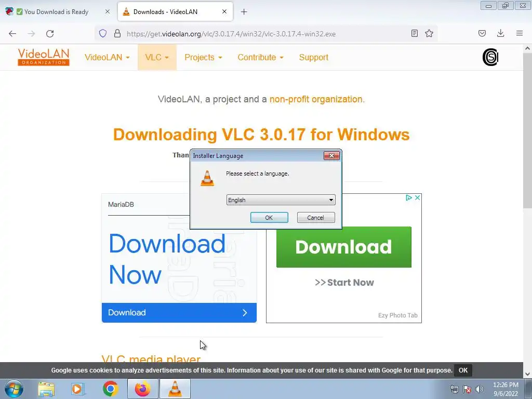Click the page vertical scrollbar thumb

[x=528, y=130]
